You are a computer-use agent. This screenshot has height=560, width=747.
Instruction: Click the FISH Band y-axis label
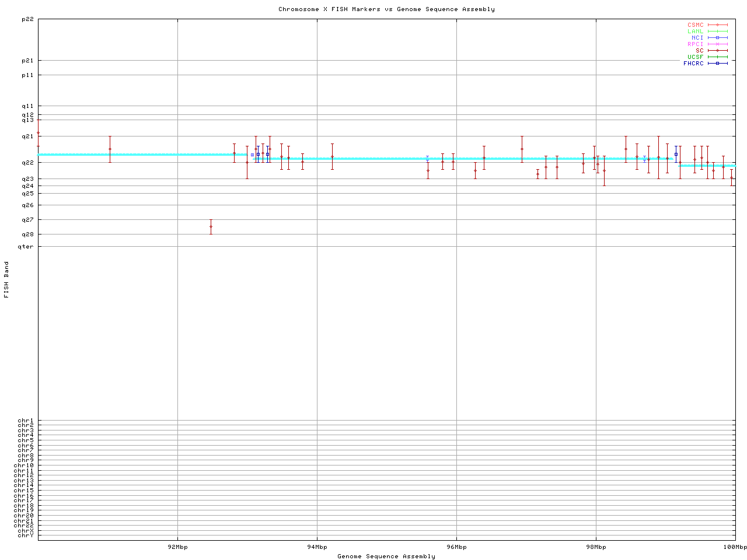click(7, 279)
